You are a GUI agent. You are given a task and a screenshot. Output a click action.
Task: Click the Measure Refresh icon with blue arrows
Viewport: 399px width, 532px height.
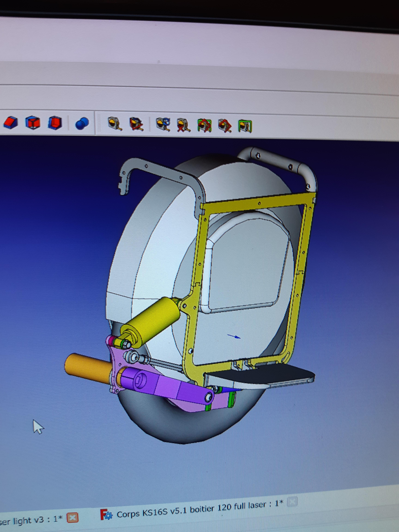(163, 125)
